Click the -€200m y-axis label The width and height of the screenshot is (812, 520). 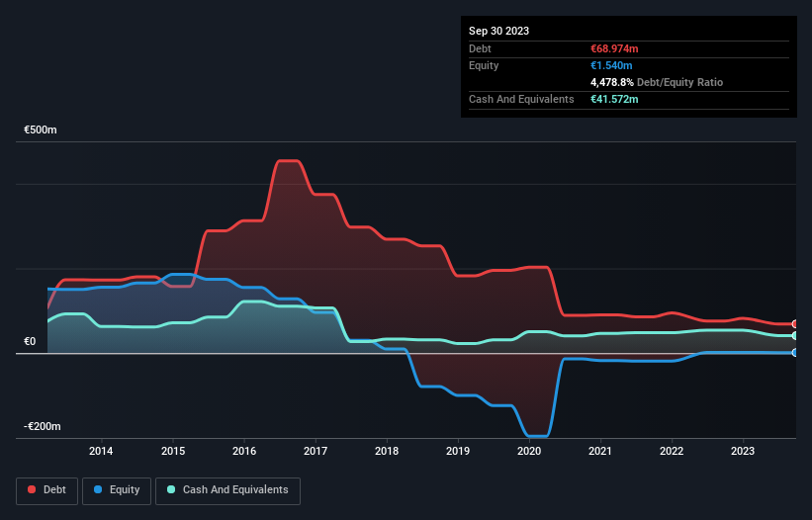click(x=43, y=426)
